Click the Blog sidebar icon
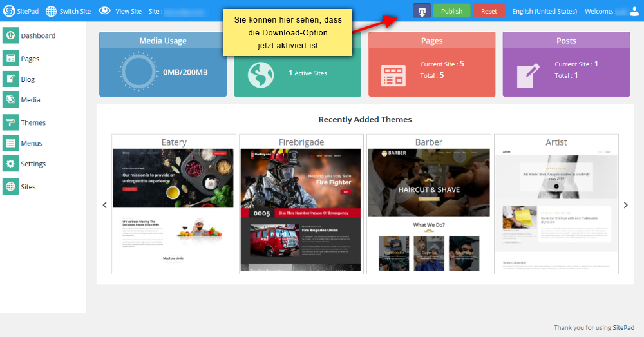This screenshot has height=337, width=644. [x=10, y=79]
